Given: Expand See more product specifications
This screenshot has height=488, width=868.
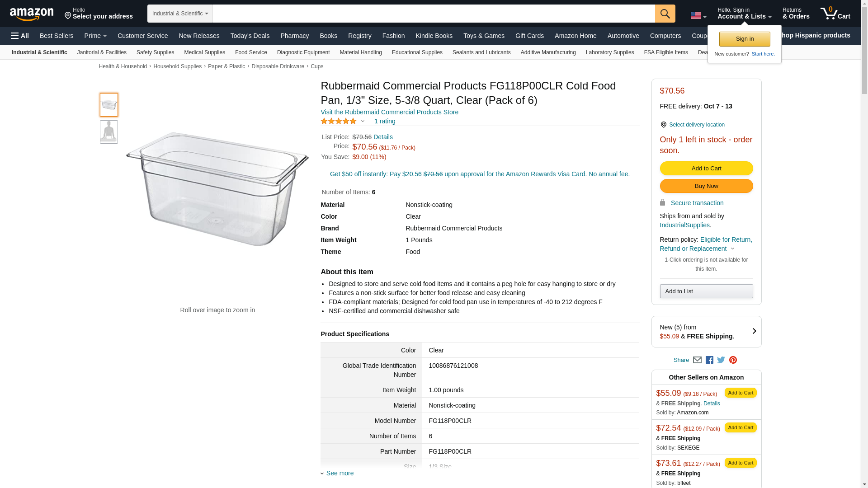Looking at the screenshot, I should point(340,473).
